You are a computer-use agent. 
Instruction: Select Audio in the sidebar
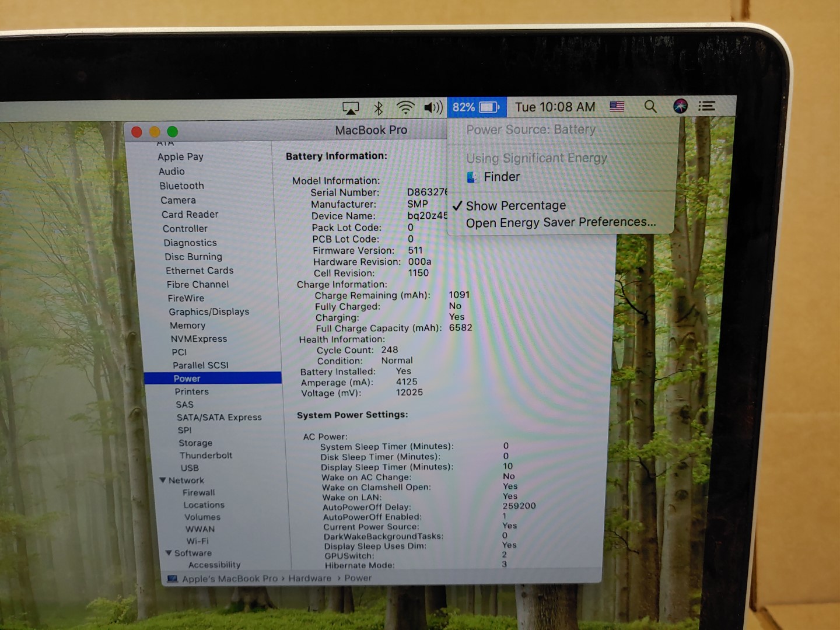click(x=171, y=171)
